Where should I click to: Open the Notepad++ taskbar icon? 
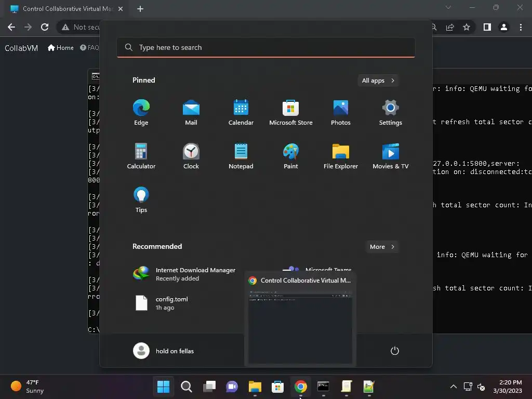click(369, 387)
